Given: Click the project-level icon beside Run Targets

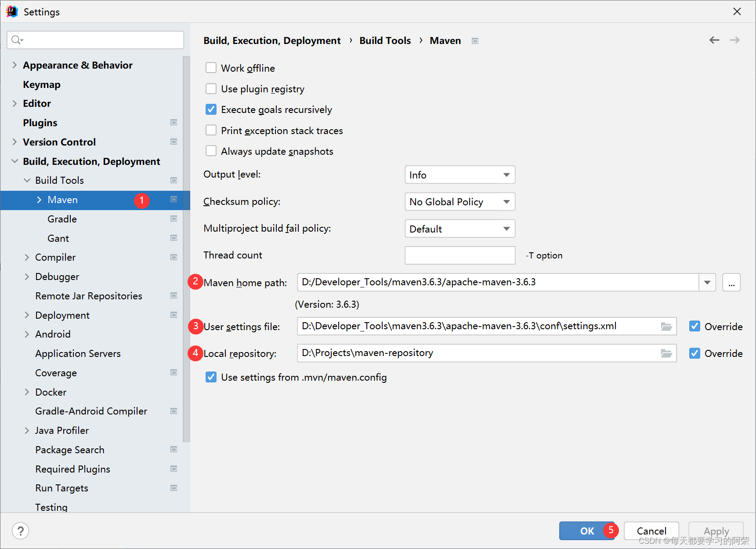Looking at the screenshot, I should [174, 488].
